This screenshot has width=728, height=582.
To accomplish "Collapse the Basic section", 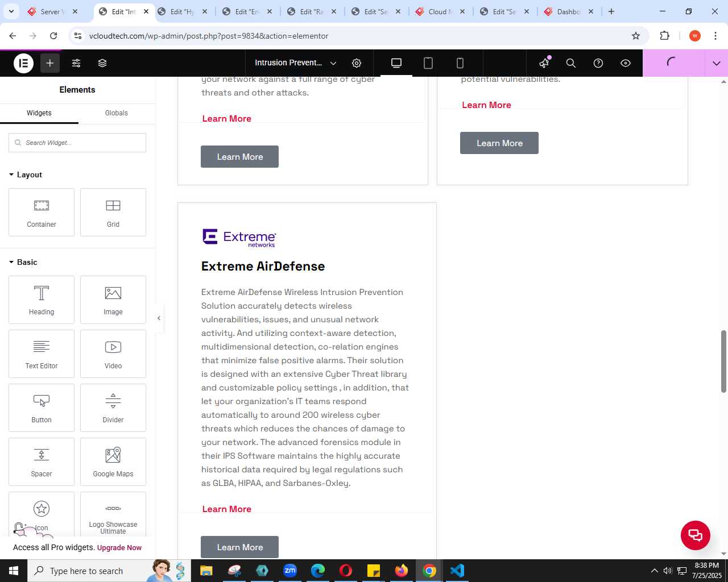I will tap(23, 262).
